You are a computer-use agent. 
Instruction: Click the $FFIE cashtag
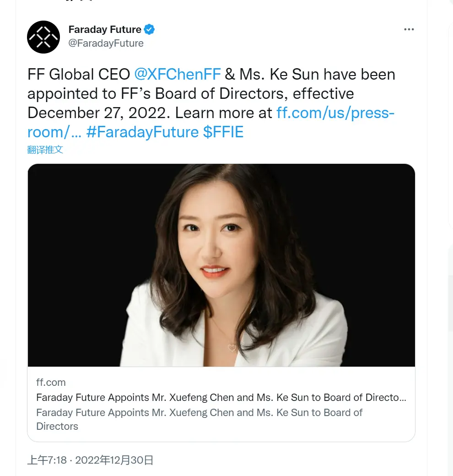point(223,132)
